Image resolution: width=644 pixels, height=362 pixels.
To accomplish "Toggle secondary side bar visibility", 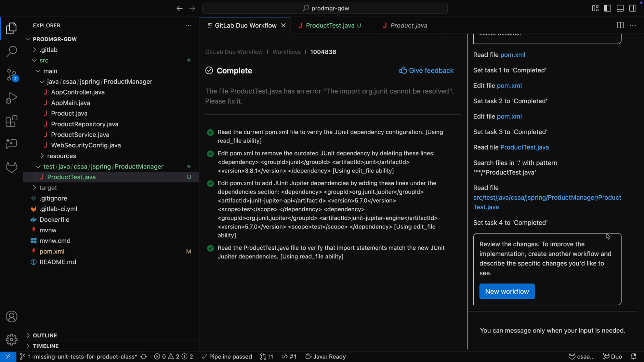I will click(633, 8).
